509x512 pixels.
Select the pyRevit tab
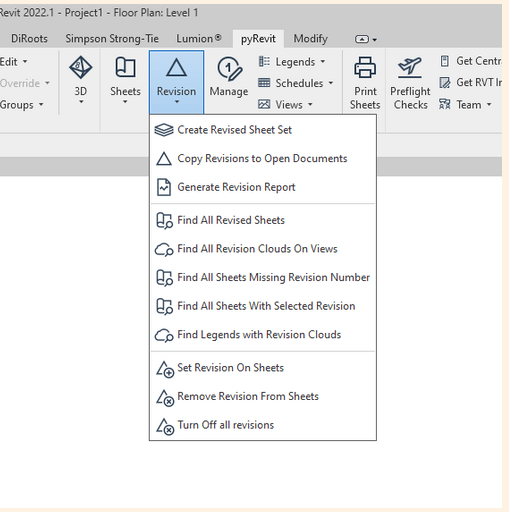coord(258,39)
